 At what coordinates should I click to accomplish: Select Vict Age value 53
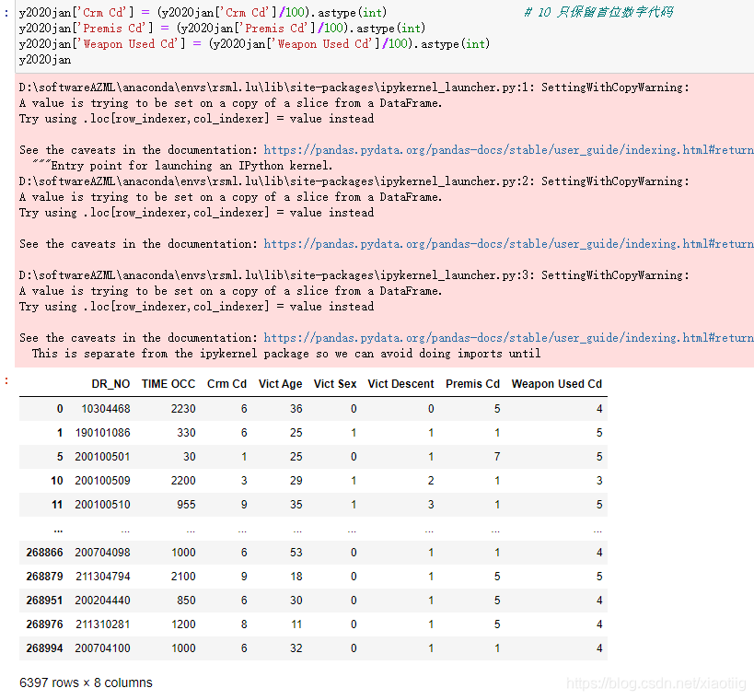[296, 553]
